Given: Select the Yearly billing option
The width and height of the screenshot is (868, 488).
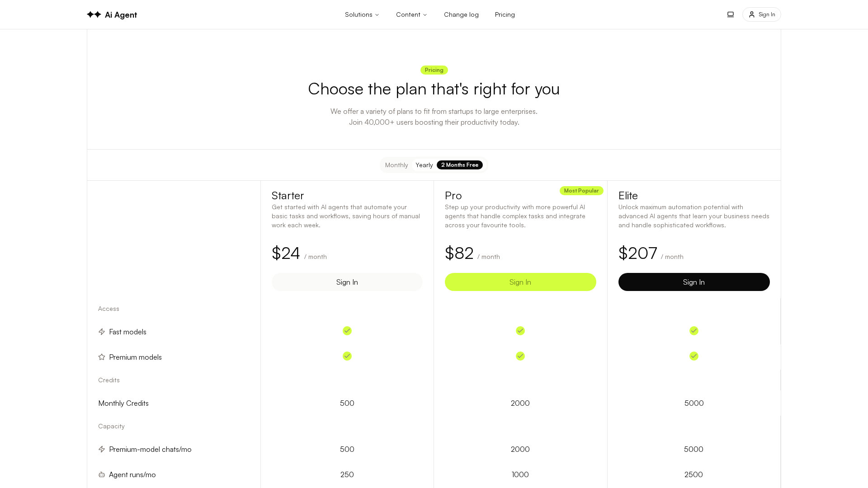Looking at the screenshot, I should pos(424,165).
